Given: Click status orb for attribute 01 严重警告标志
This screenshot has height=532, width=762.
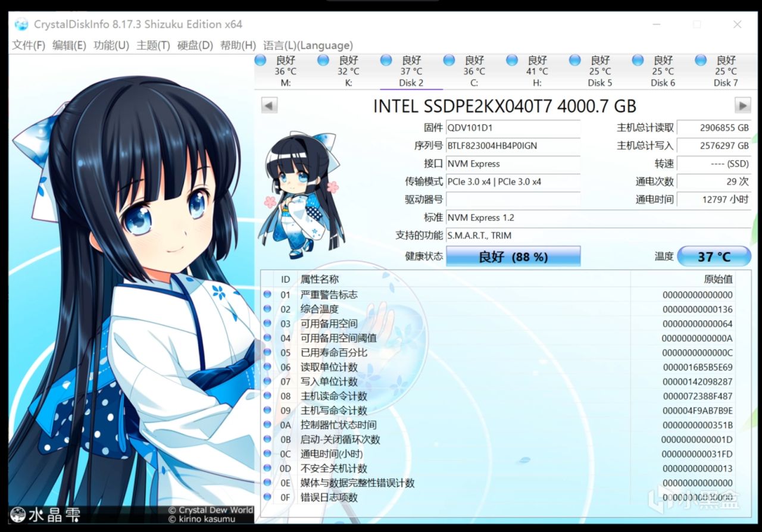Looking at the screenshot, I should pyautogui.click(x=267, y=295).
